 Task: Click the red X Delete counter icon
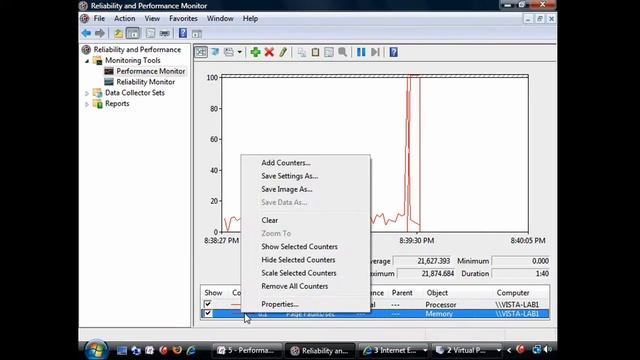[269, 52]
